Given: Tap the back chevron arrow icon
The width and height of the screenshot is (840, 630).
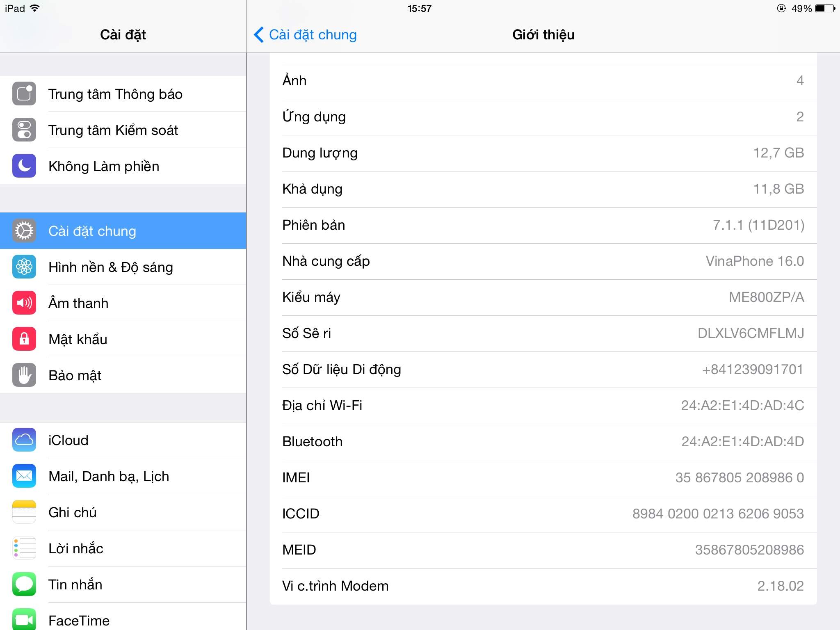Looking at the screenshot, I should [x=259, y=35].
